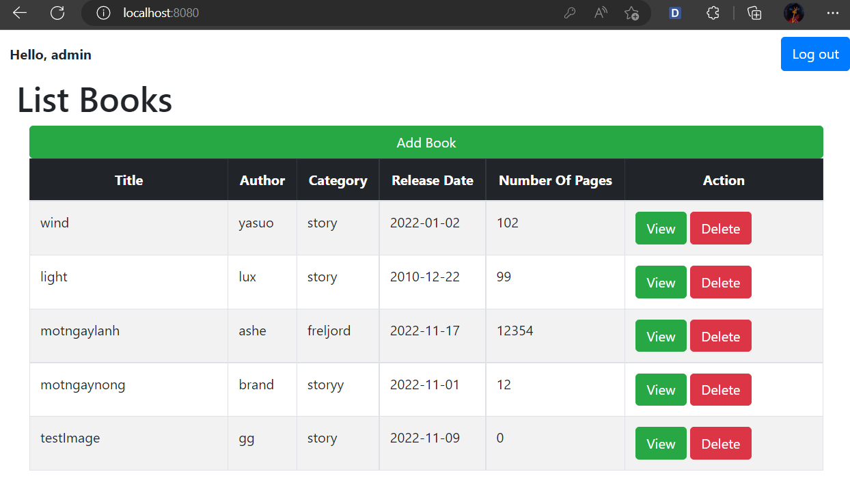View details of the book light

(660, 282)
